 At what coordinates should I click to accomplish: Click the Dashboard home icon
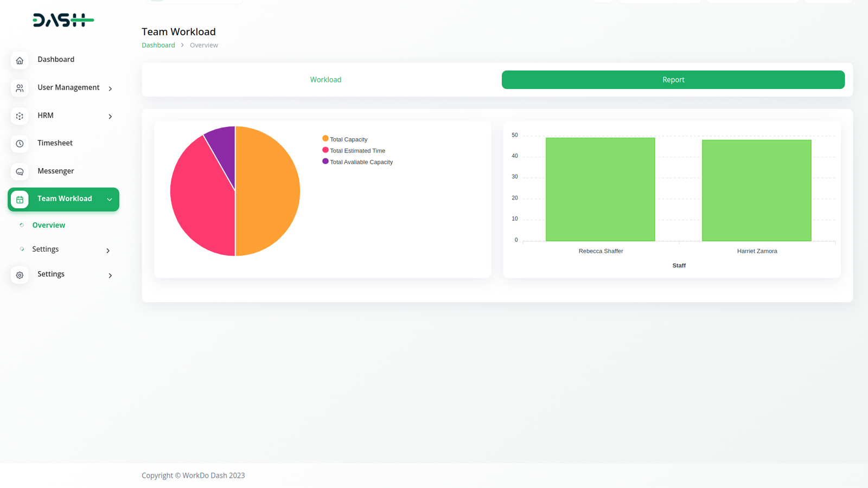[20, 60]
